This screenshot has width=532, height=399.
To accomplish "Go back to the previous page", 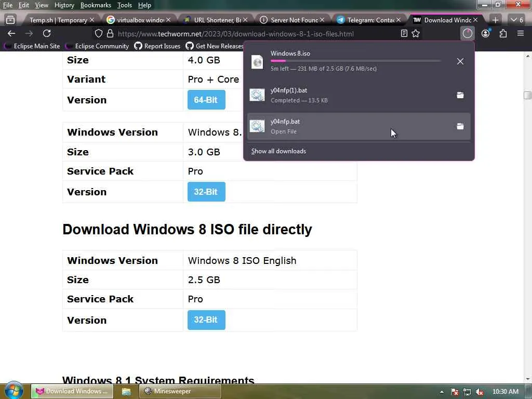I will pos(11,33).
